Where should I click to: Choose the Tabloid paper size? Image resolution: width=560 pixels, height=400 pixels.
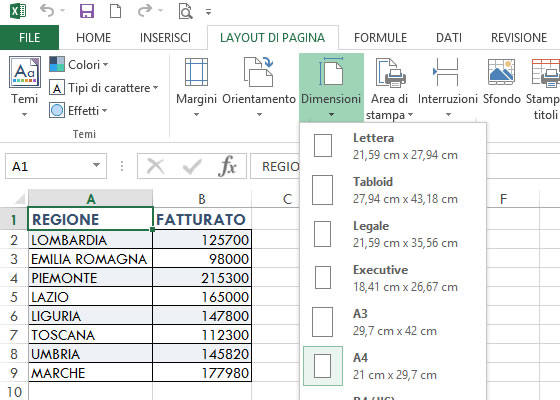click(x=393, y=190)
